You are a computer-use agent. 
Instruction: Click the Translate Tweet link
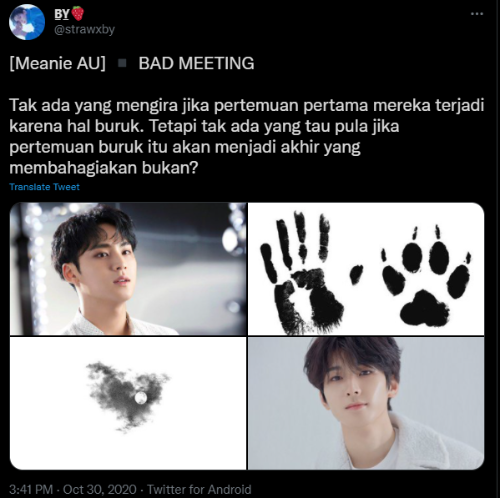click(44, 187)
